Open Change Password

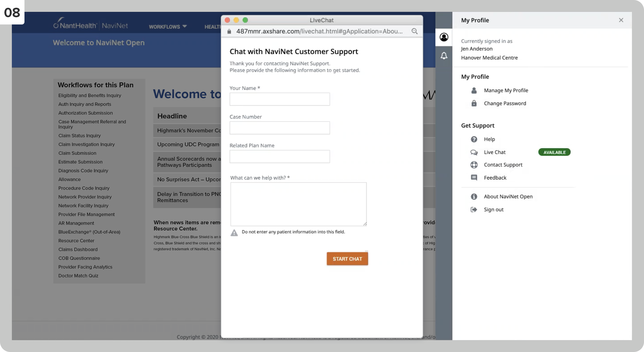(505, 103)
